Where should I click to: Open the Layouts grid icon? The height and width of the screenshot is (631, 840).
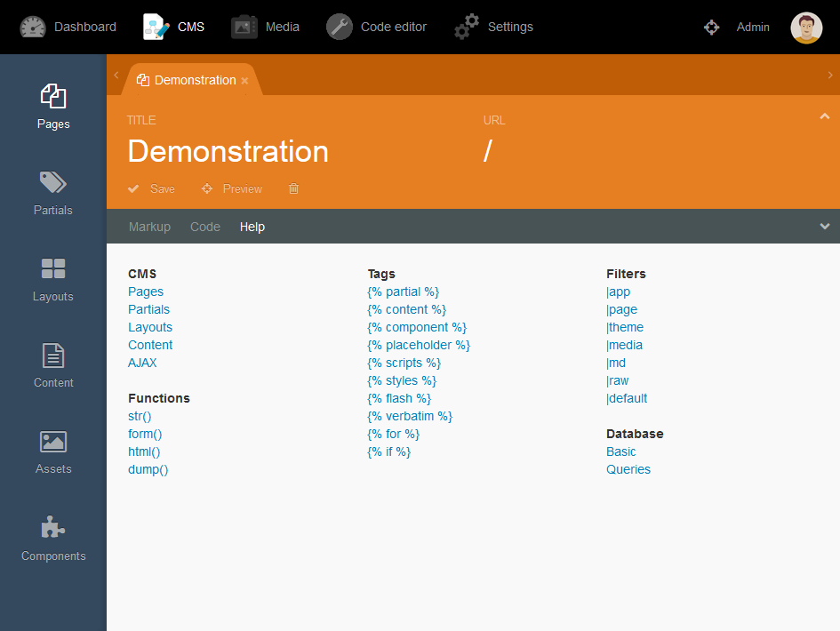(53, 269)
